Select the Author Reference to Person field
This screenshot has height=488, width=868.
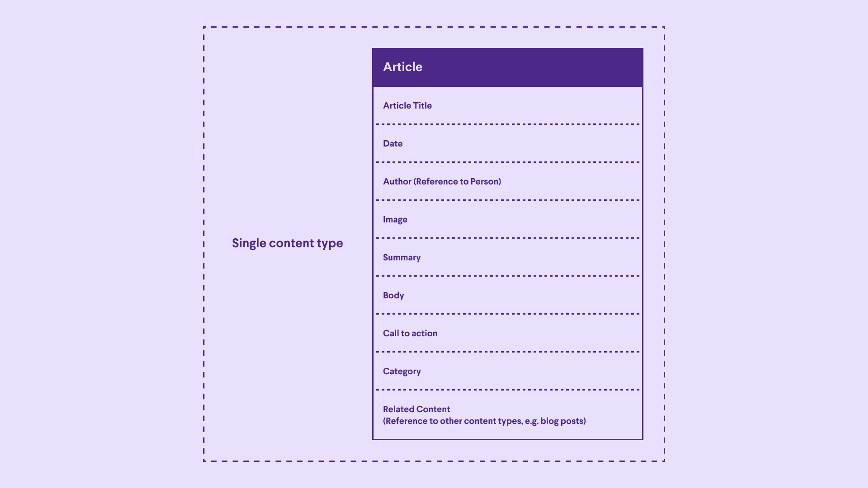click(441, 181)
